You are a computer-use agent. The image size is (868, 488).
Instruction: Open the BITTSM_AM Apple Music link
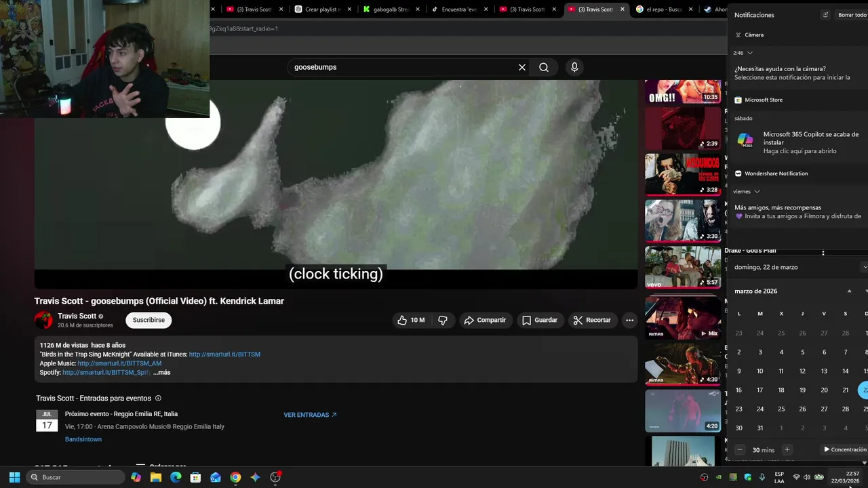pos(119,363)
